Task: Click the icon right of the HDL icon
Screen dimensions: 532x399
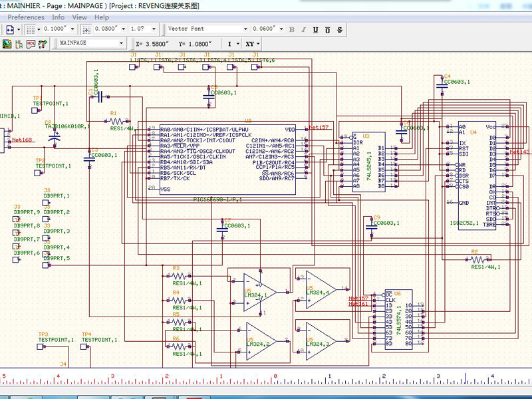Action: pyautogui.click(x=43, y=44)
